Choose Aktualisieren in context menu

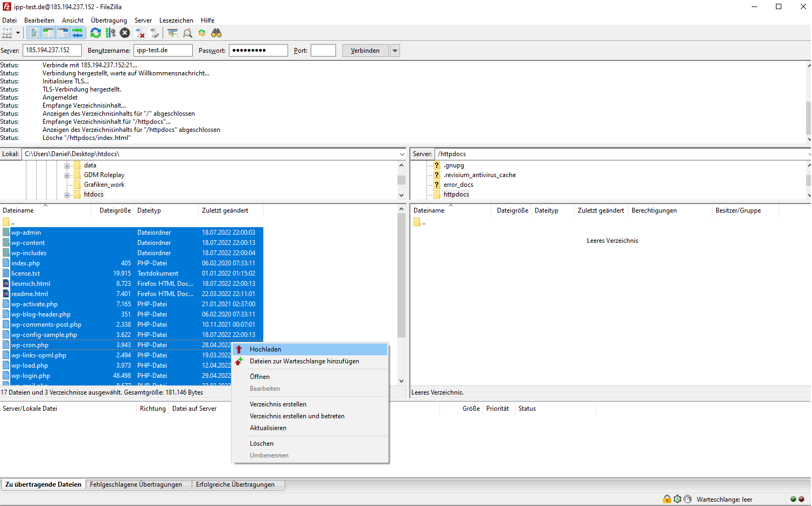coord(310,428)
